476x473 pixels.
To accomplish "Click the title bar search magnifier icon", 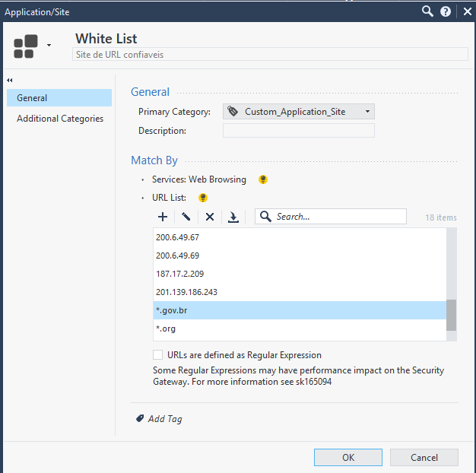I will tap(427, 11).
